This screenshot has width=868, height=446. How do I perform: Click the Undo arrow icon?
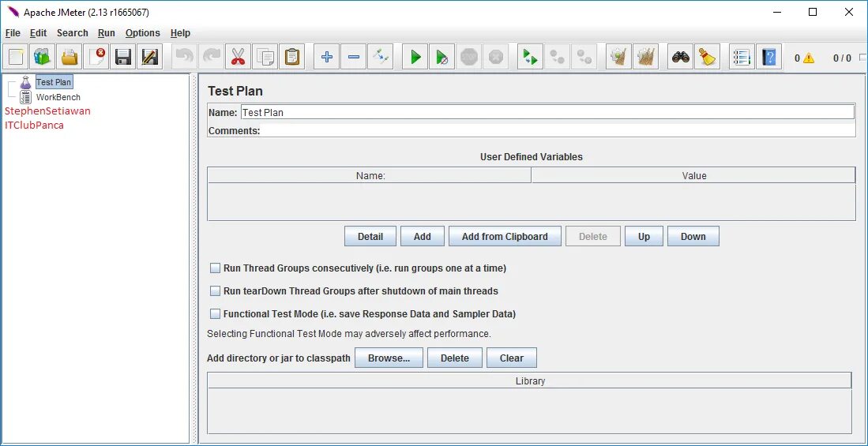184,57
